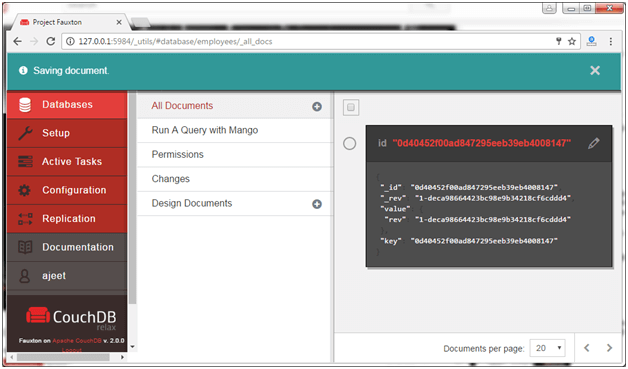Go to the next page of documents
Screen dimensions: 628x369
coord(609,348)
